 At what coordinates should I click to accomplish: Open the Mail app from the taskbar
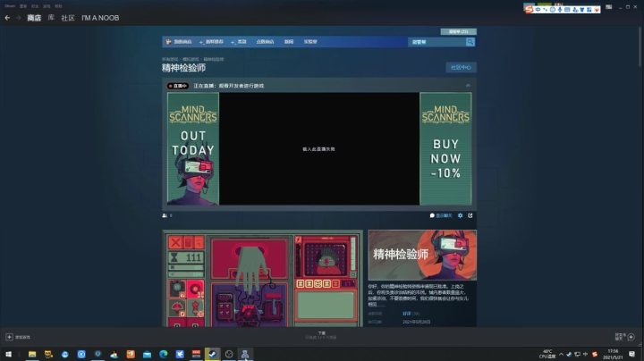(x=147, y=354)
